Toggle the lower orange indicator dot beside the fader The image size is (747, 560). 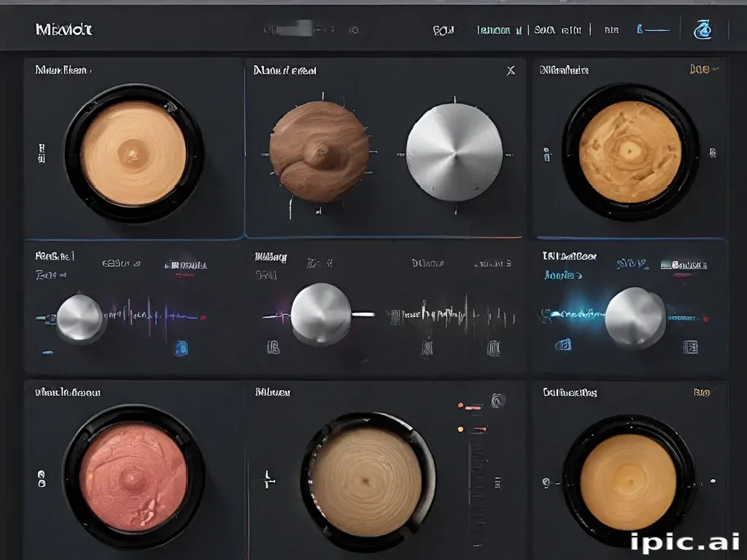point(461,429)
